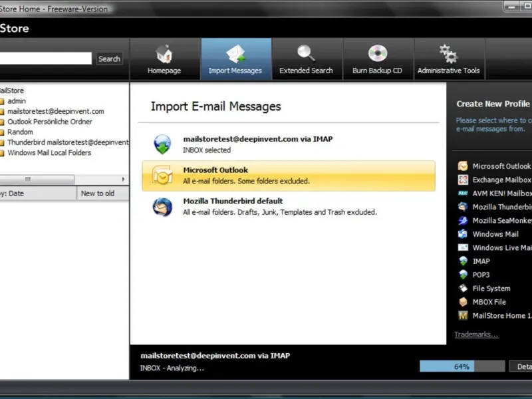
Task: Click the File System icon
Action: [x=463, y=288]
